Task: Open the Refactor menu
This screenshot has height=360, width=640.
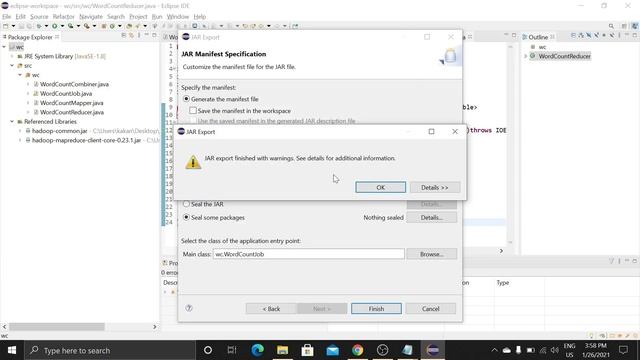Action: 63,16
